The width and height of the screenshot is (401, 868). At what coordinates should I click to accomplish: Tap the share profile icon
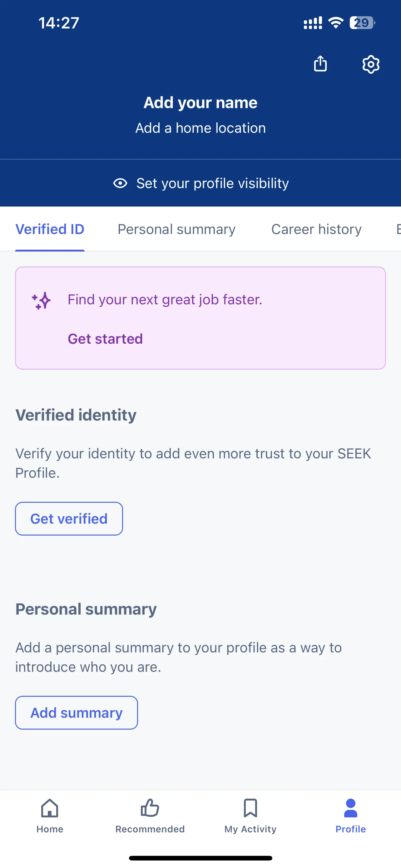(x=320, y=63)
